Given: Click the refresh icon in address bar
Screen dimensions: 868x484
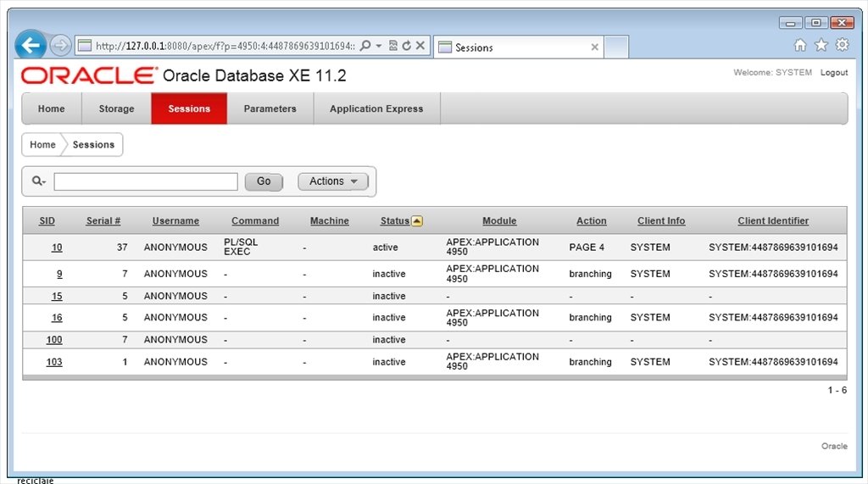Looking at the screenshot, I should point(406,46).
